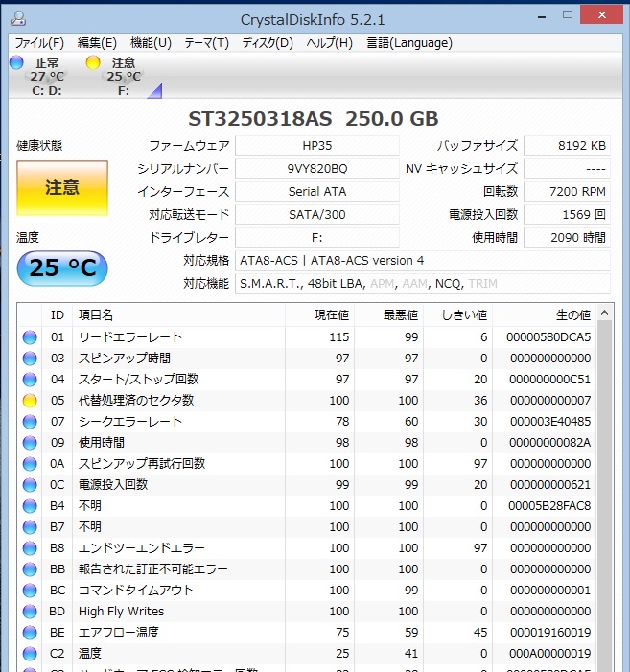The width and height of the screenshot is (630, 672).
Task: Click the status orb for row B4 不明
Action: click(x=30, y=506)
